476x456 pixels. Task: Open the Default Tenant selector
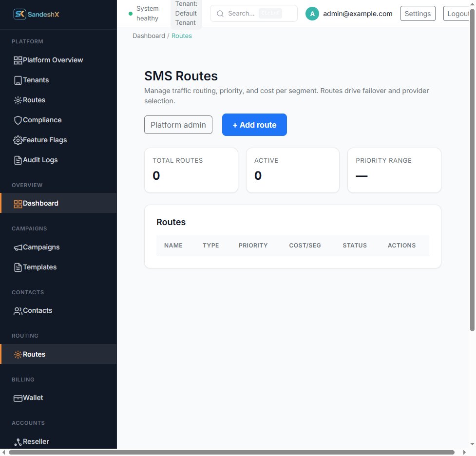point(186,13)
